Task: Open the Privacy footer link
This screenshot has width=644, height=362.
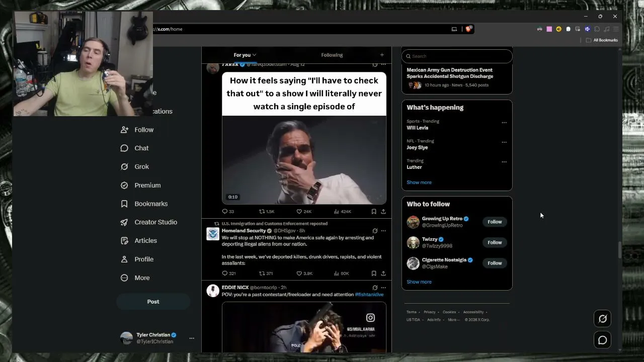Action: (430, 312)
